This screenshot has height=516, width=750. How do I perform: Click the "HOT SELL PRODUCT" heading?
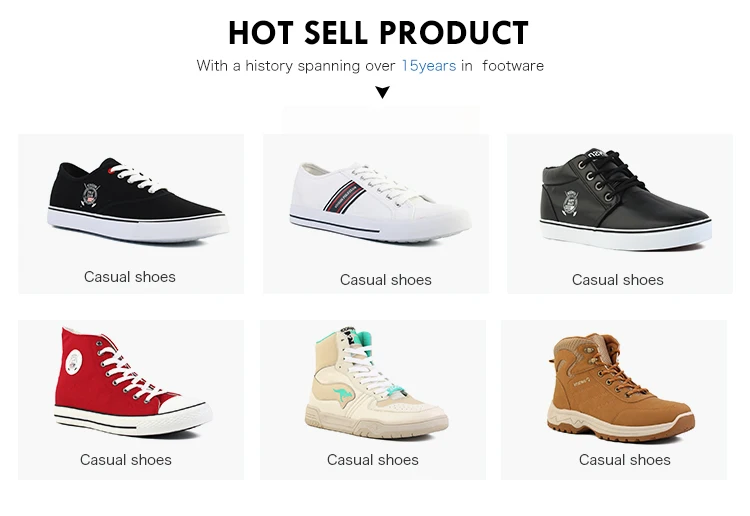click(x=378, y=32)
